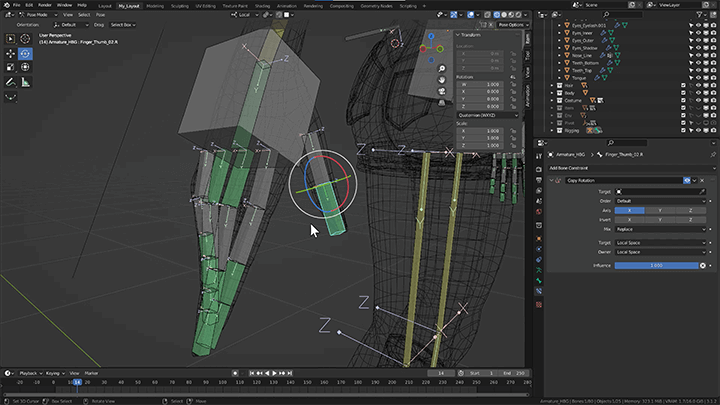Select the Measure ruler tool

tap(25, 83)
